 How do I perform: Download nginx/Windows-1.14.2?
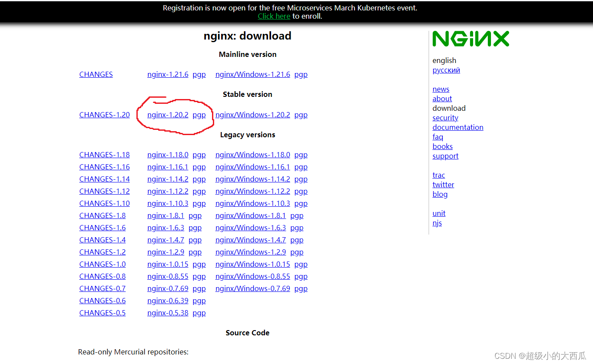tap(253, 179)
